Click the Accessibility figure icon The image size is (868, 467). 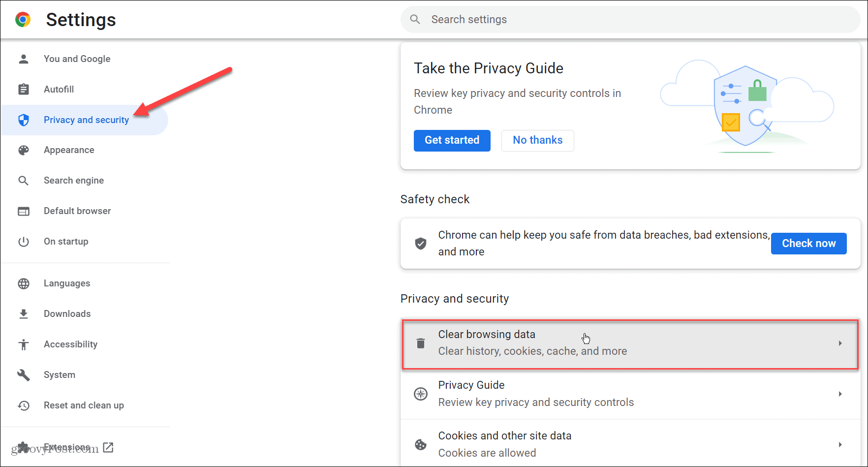24,344
